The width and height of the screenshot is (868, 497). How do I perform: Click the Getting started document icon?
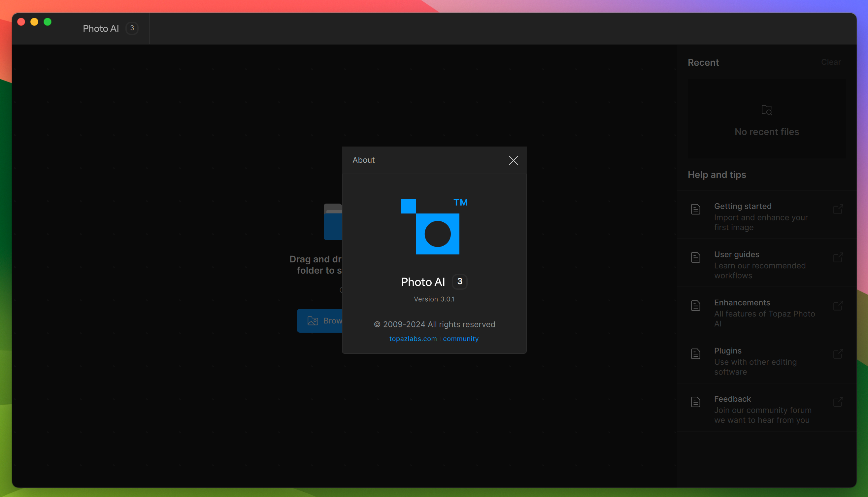pos(696,209)
